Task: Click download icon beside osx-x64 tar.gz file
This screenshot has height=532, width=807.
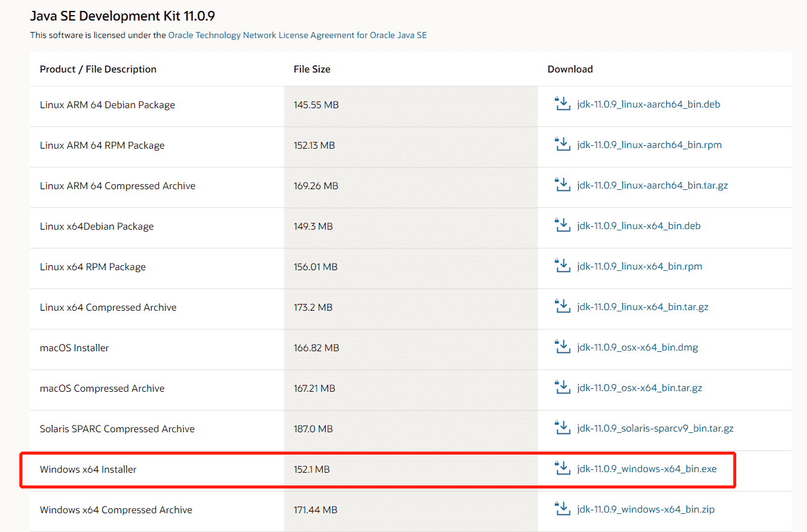Action: 562,388
